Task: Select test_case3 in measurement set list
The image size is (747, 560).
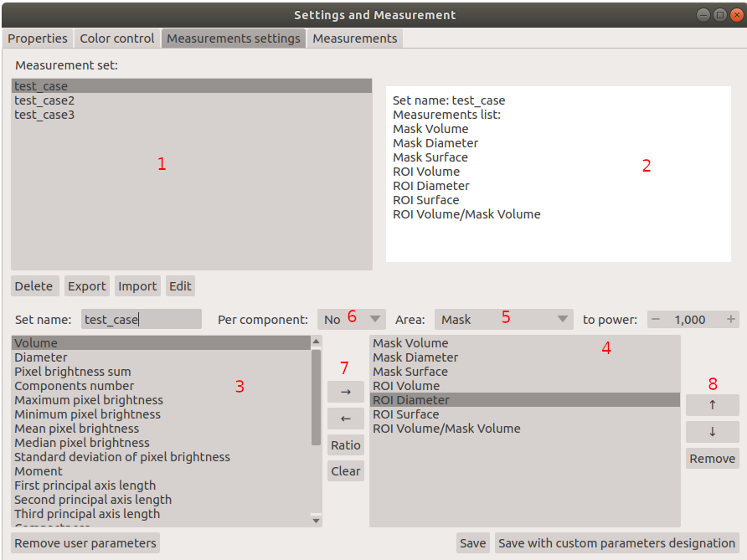Action: (x=192, y=115)
